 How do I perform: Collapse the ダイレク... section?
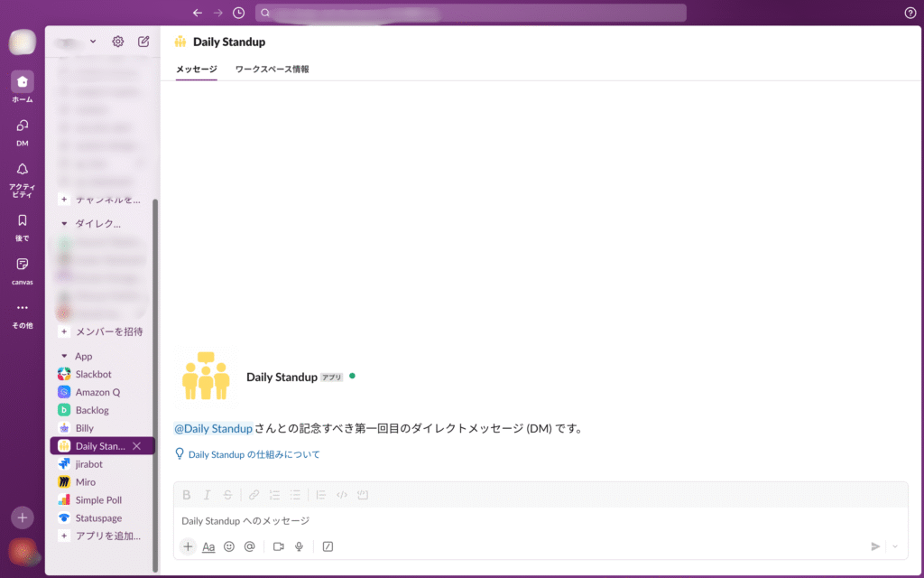[64, 224]
